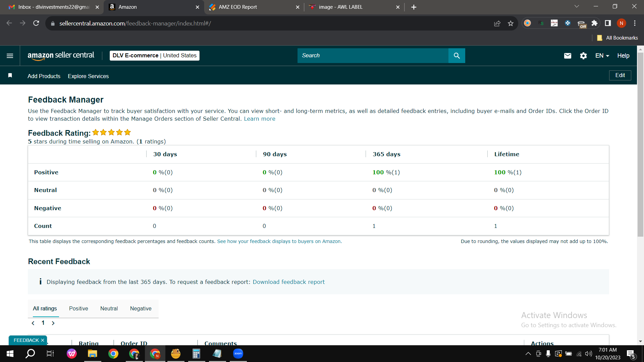Open a new browser tab
Viewport: 644px width, 362px height.
point(414,7)
